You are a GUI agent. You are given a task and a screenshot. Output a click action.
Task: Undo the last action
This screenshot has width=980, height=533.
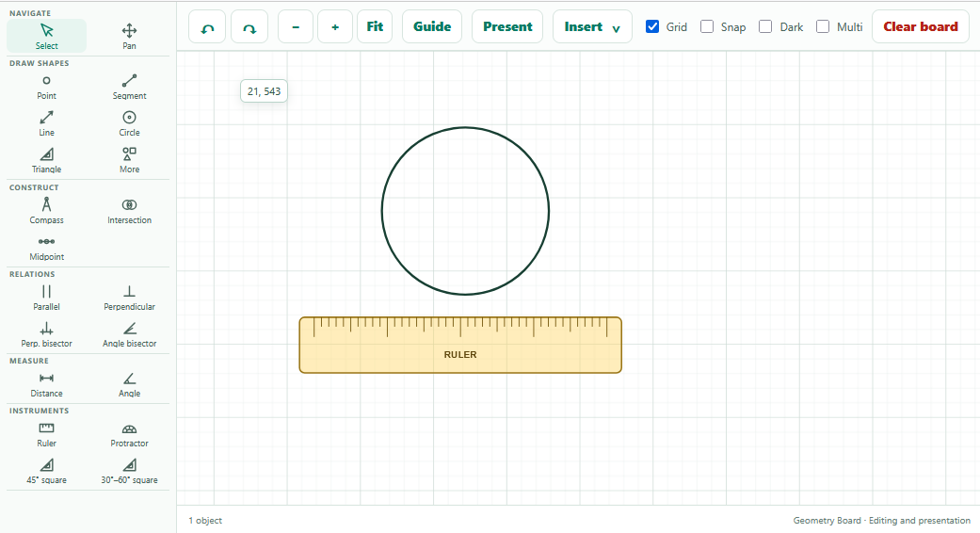point(207,27)
